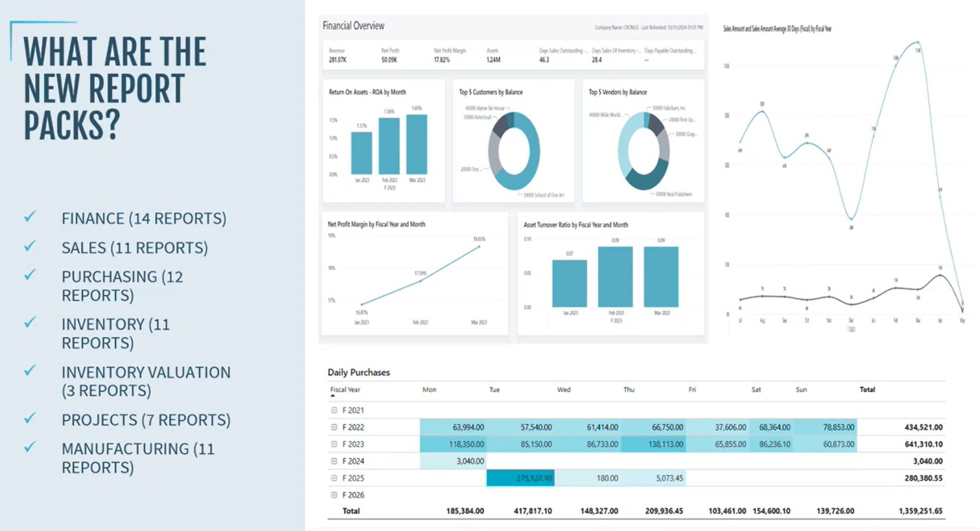Viewport: 980px width, 531px height.
Task: Click the checkmark next to Sales (11 Reports)
Action: (x=29, y=246)
